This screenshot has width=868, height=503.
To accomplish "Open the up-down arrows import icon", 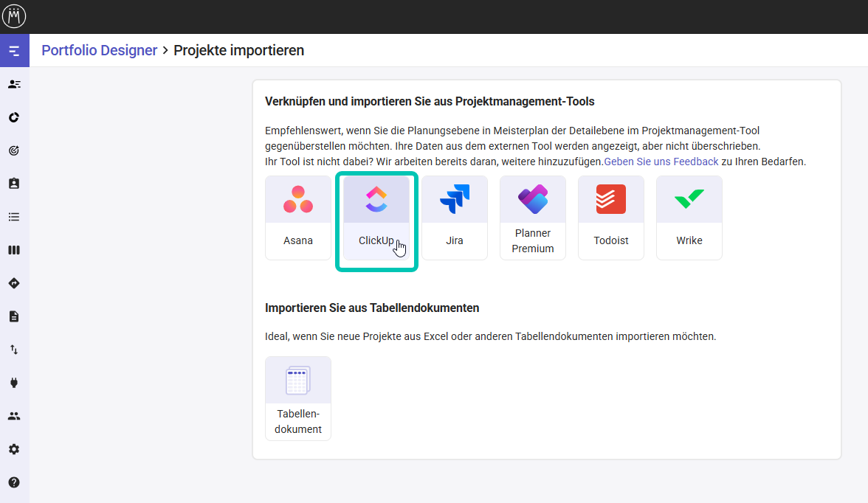I will click(15, 350).
